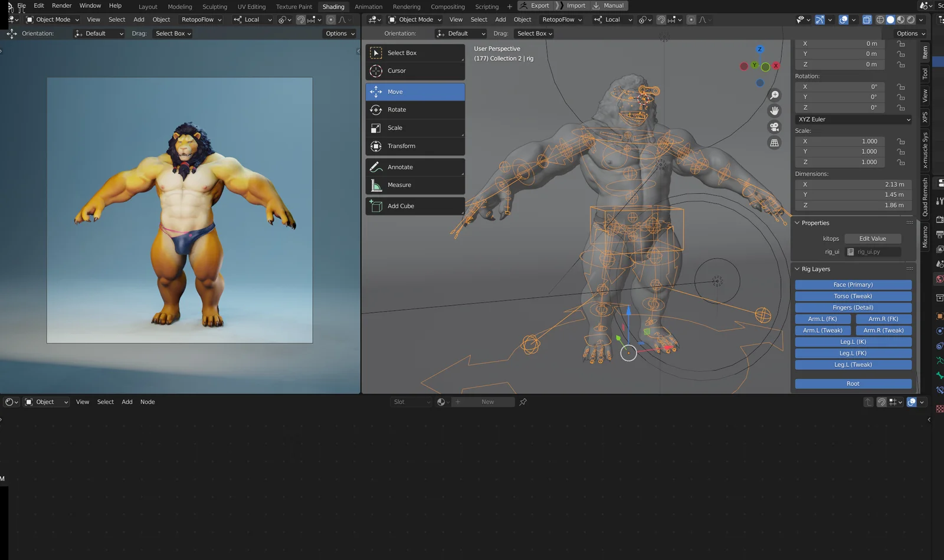Screen dimensions: 944x560
Task: Toggle X-ray viewing mode
Action: click(x=867, y=19)
